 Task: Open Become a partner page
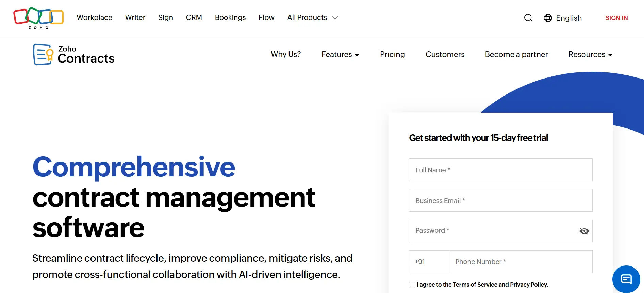[x=516, y=54]
